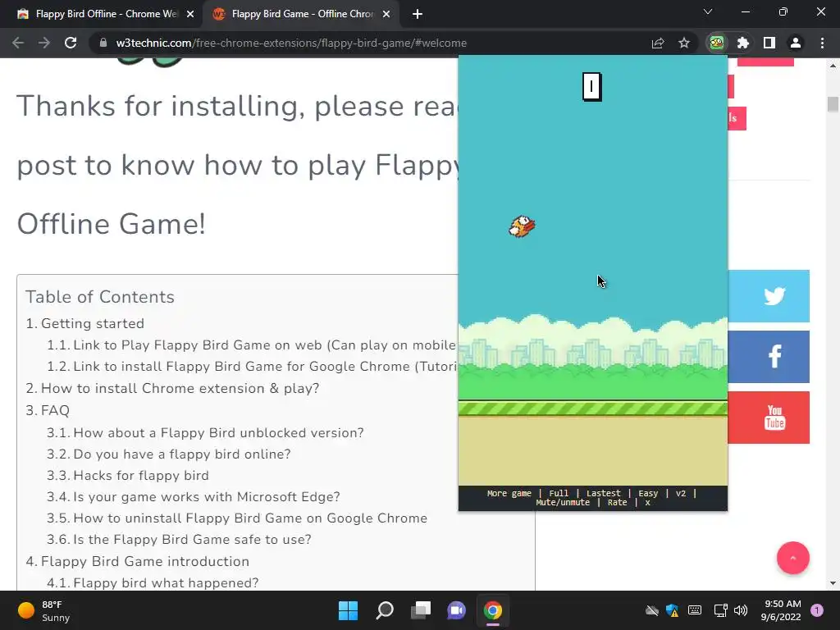840x630 pixels.
Task: Close the Flappy Bird Offline Chrome Web Store tab
Action: point(190,14)
